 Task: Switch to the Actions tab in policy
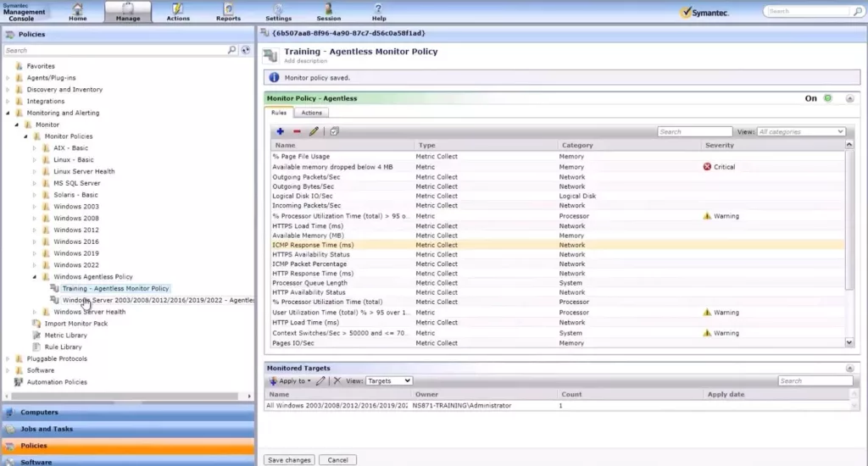coord(312,113)
